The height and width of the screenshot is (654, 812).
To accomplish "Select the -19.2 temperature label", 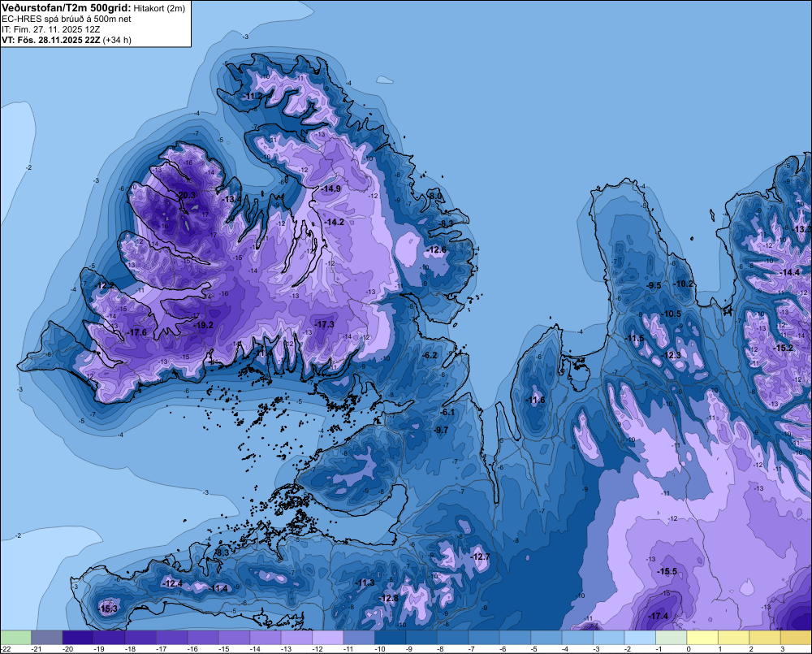I will point(203,326).
